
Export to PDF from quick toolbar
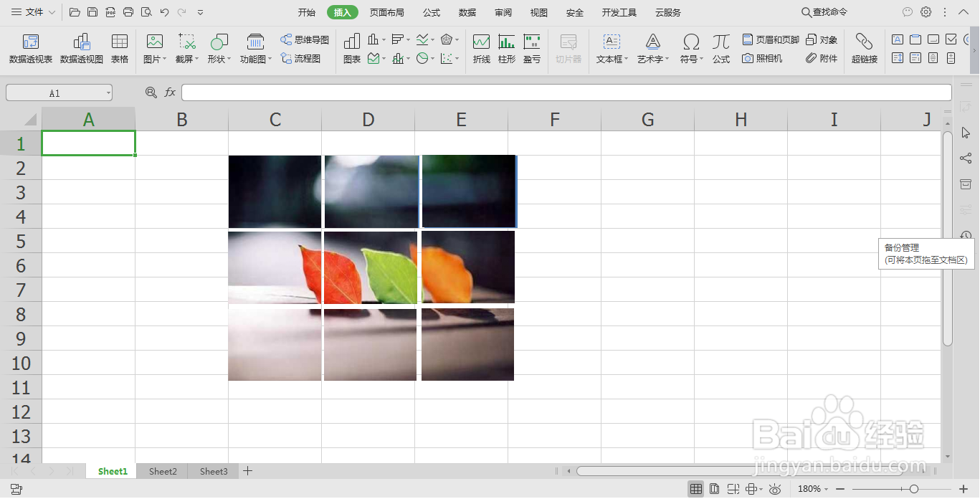click(110, 12)
